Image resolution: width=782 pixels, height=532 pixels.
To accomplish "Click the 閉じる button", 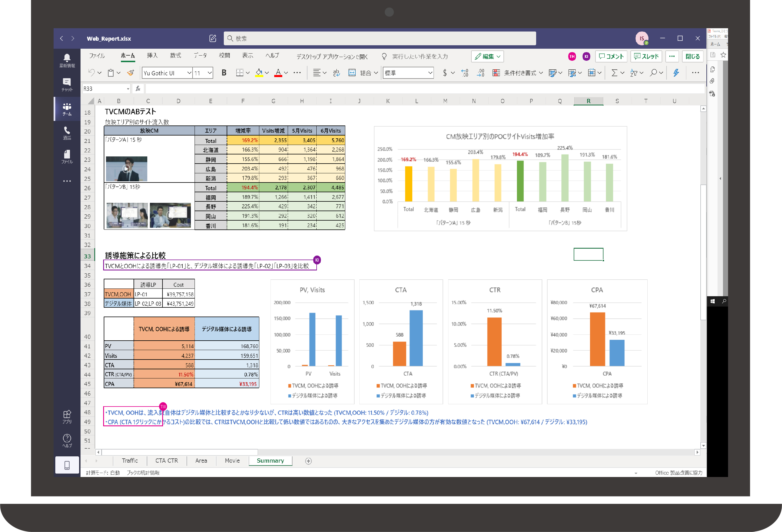I will point(693,56).
